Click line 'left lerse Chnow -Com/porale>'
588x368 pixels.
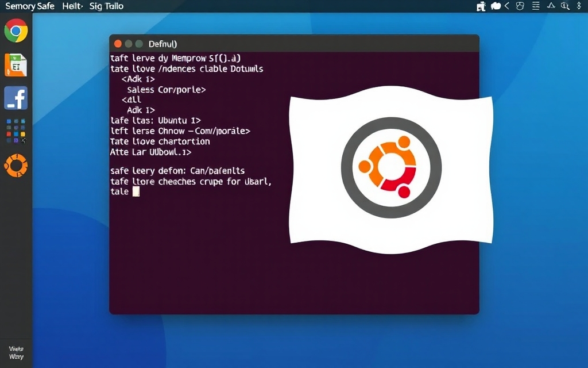pos(180,131)
